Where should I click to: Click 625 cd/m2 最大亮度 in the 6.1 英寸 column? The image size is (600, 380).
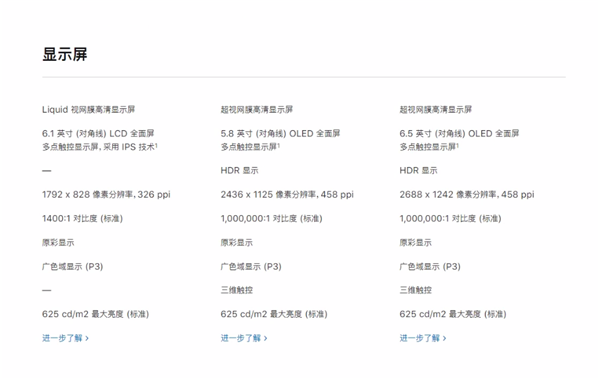tap(83, 314)
